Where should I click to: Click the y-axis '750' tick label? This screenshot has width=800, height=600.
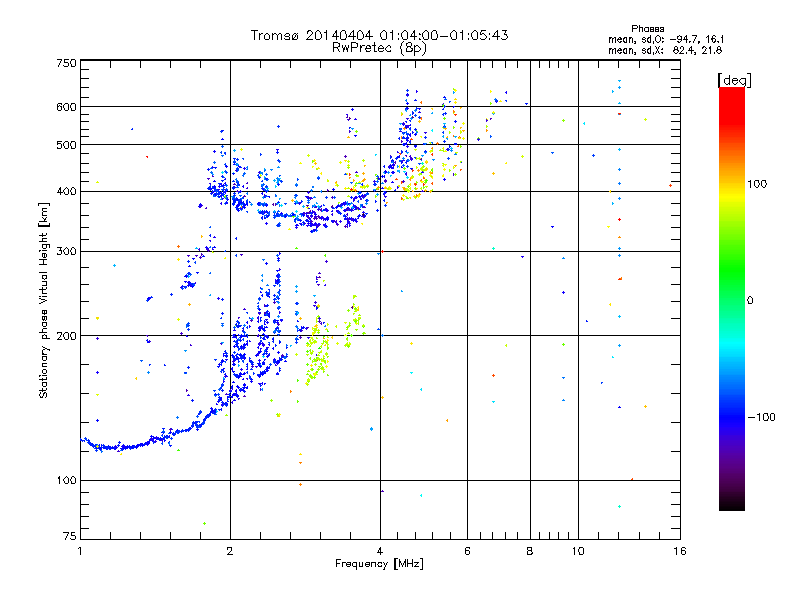66,63
